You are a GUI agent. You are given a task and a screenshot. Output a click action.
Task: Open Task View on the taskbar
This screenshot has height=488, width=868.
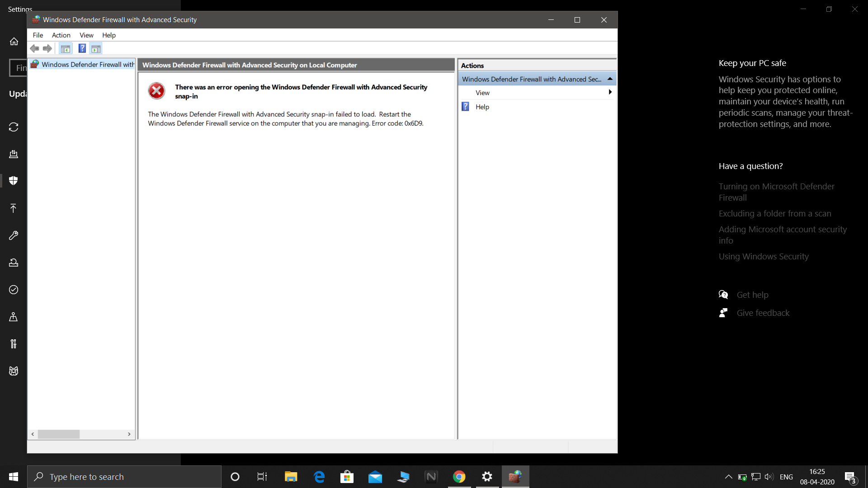pos(262,477)
